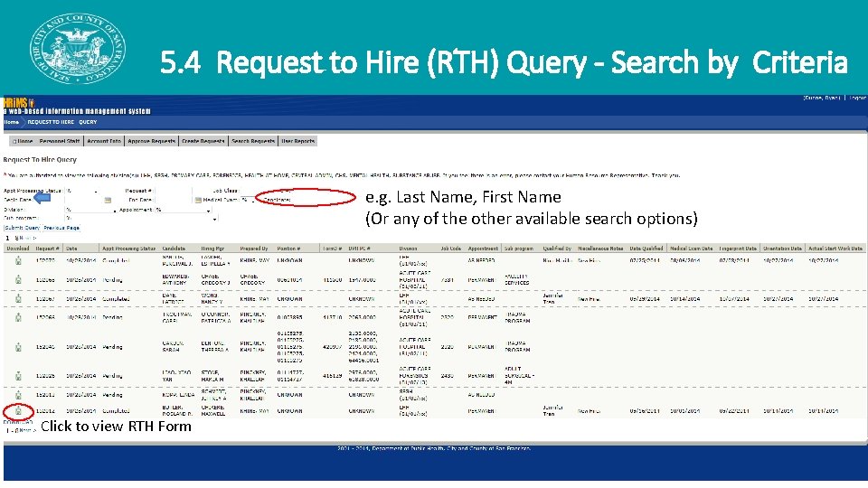Image resolution: width=868 pixels, height=488 pixels.
Task: Download RTH form for Kopp, Linda row
Action: (x=18, y=395)
